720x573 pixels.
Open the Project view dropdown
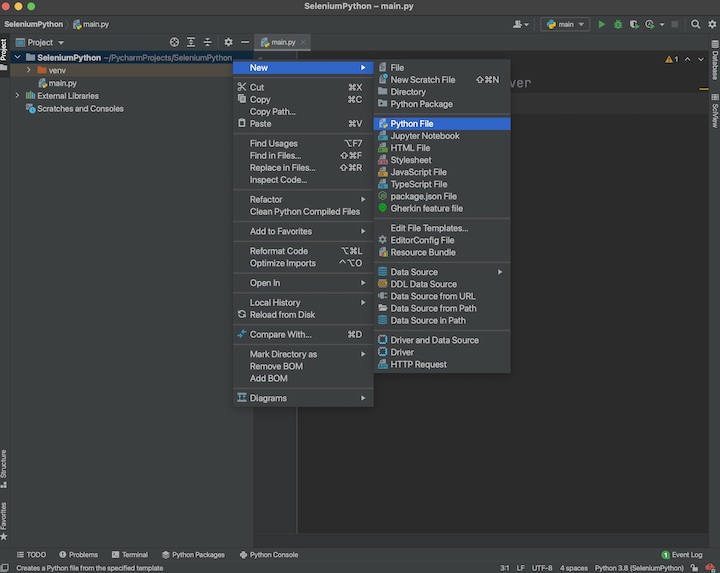point(46,42)
